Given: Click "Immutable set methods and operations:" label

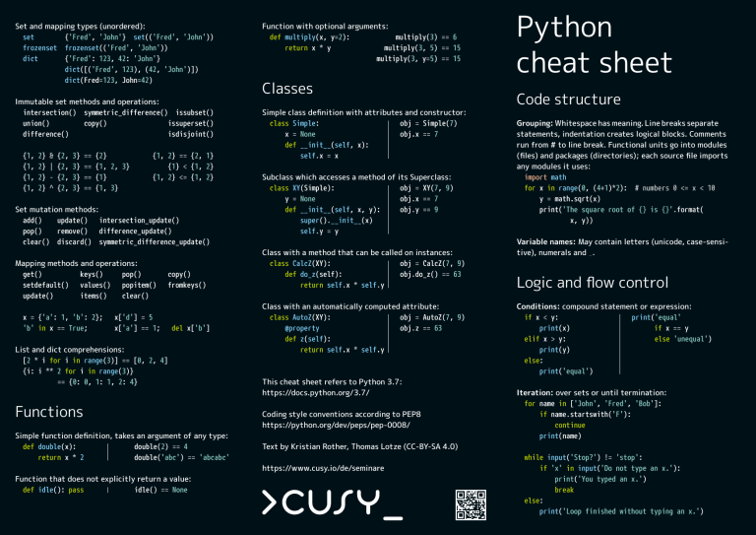Looking at the screenshot, I should [87, 101].
